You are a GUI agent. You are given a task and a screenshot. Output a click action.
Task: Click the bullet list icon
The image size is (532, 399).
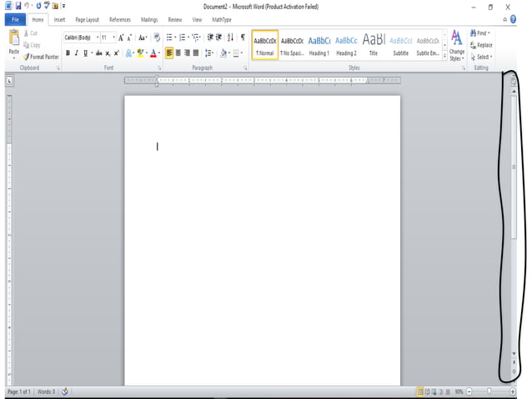pyautogui.click(x=169, y=38)
